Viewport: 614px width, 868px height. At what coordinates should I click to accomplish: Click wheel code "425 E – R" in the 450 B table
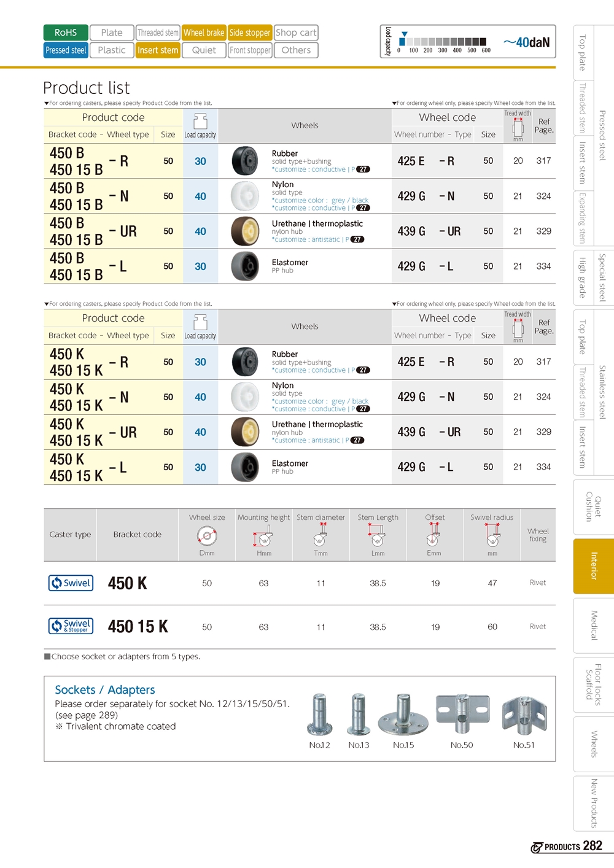click(x=426, y=161)
